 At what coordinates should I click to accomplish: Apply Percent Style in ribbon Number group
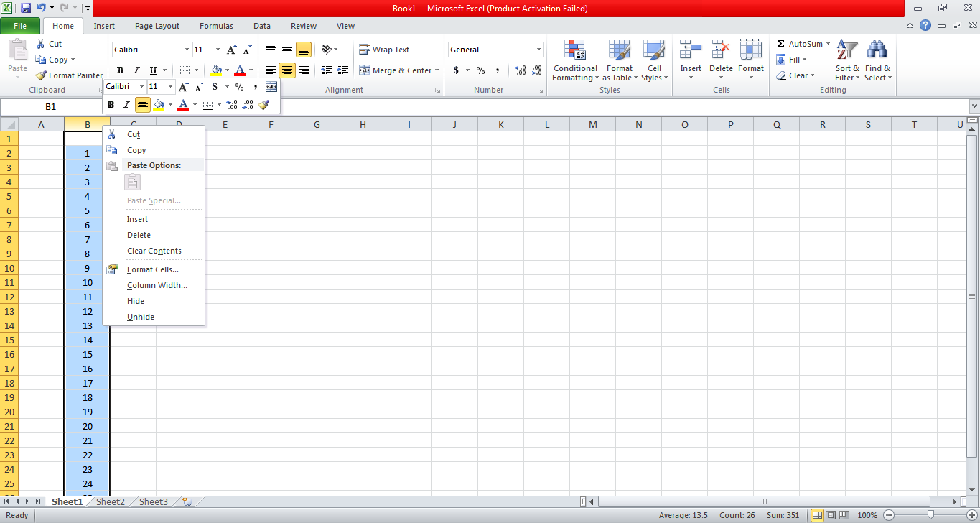tap(480, 70)
